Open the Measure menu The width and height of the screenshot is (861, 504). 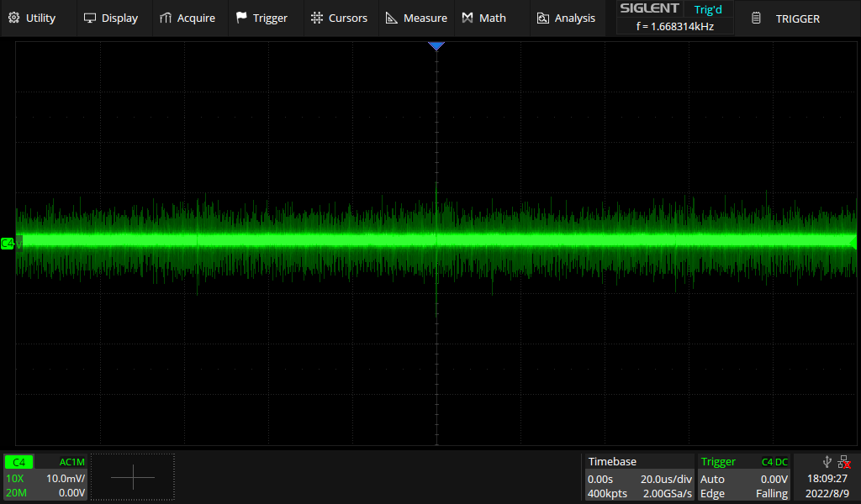tap(417, 18)
